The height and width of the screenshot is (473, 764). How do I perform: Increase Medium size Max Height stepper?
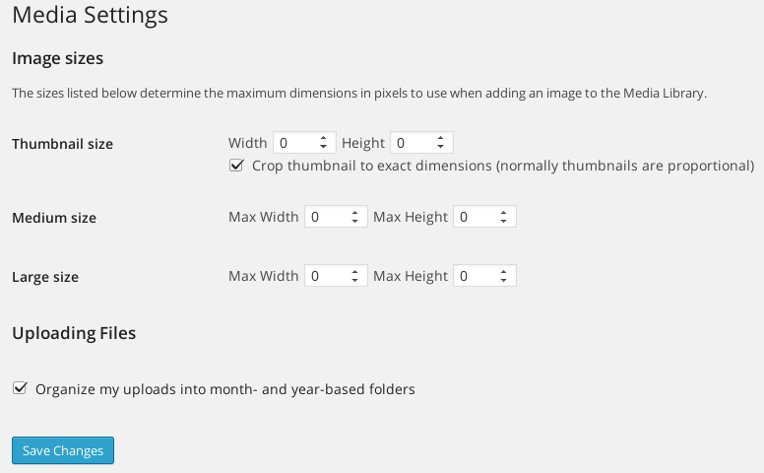pos(503,212)
